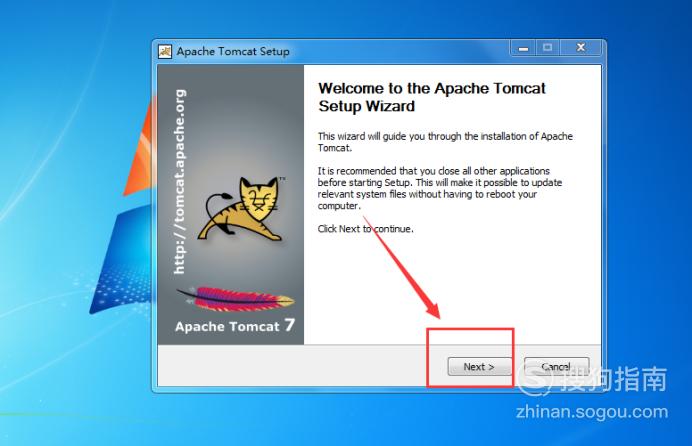
Task: Click the zhinan.sogou.com watermark link
Action: click(x=592, y=412)
